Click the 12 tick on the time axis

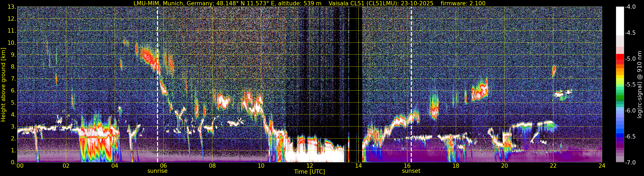coord(310,166)
